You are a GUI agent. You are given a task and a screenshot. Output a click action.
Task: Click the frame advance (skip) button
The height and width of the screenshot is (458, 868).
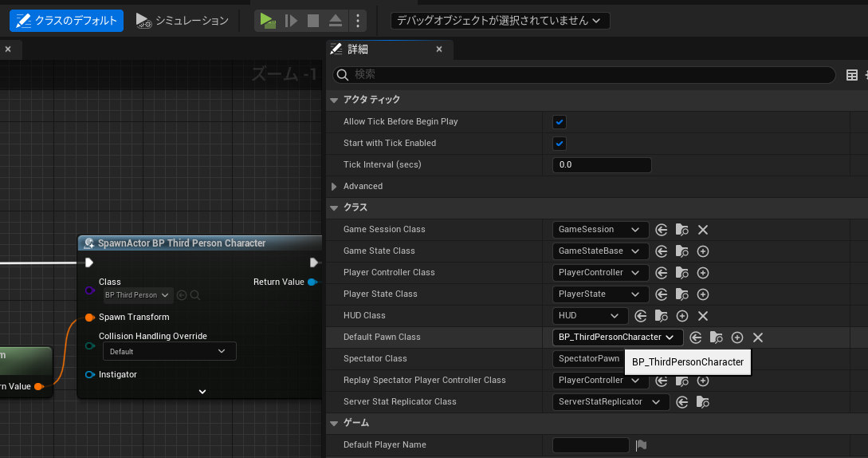tap(291, 21)
